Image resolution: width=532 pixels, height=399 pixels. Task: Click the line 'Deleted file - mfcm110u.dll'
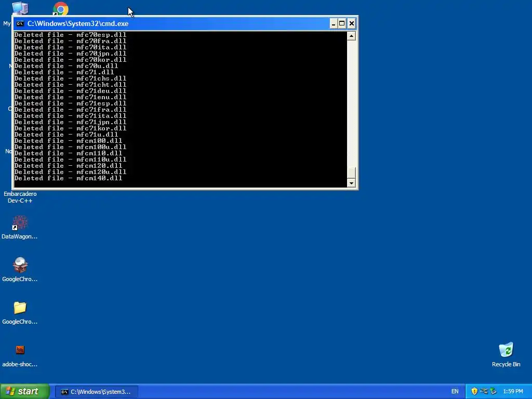[x=70, y=159]
